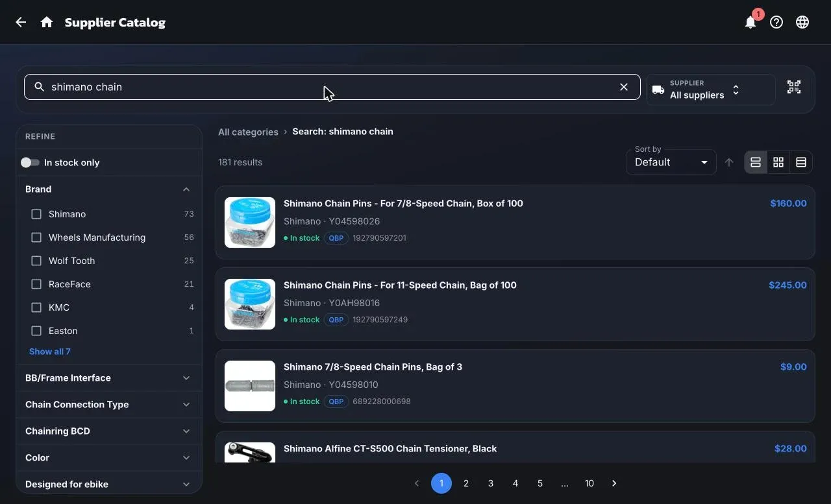Viewport: 831px width, 504px height.
Task: Toggle sort direction arrow
Action: [x=729, y=162]
